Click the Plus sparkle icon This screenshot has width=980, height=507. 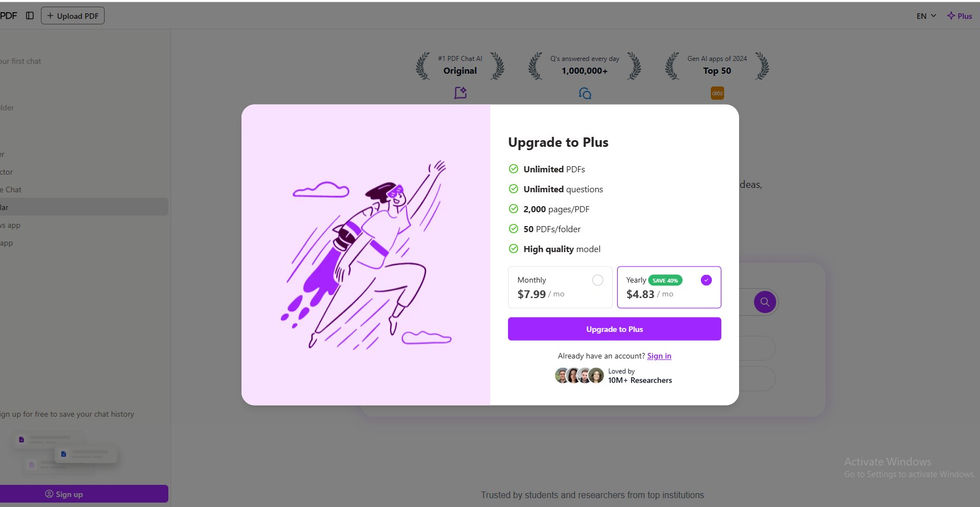tap(951, 16)
